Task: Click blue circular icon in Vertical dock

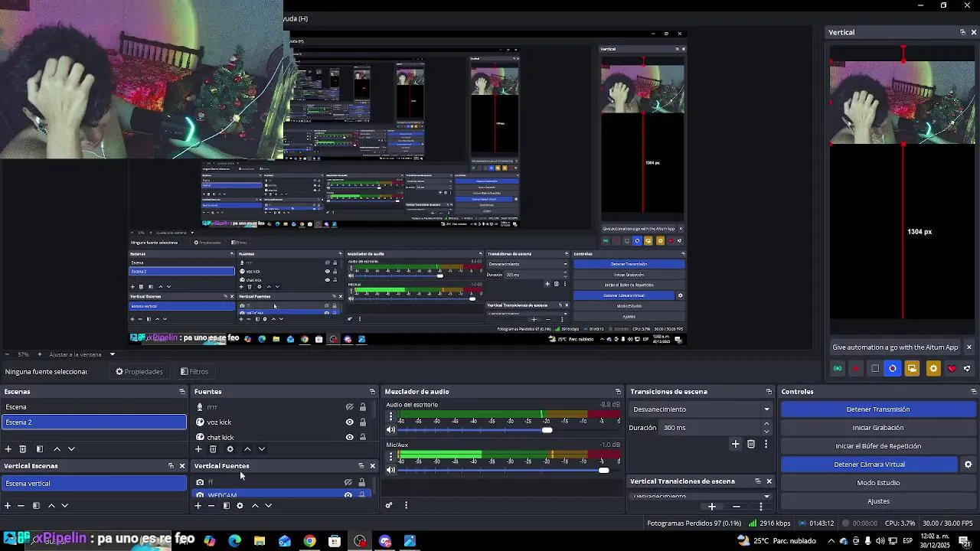Action: 893,369
